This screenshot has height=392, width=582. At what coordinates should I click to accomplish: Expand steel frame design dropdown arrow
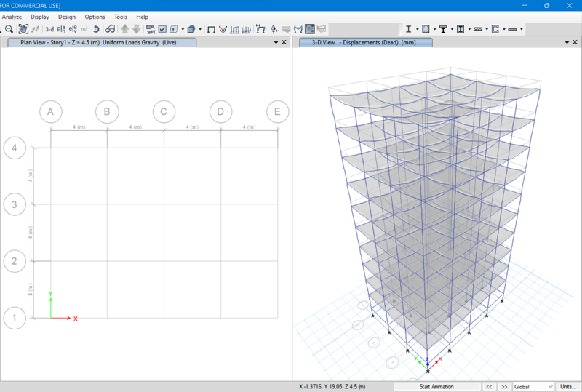click(x=417, y=29)
